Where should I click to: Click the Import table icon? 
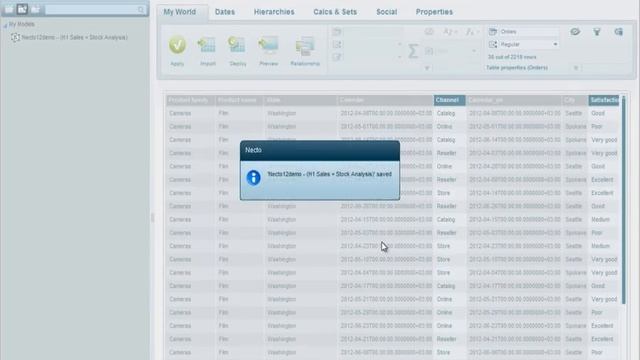(207, 45)
